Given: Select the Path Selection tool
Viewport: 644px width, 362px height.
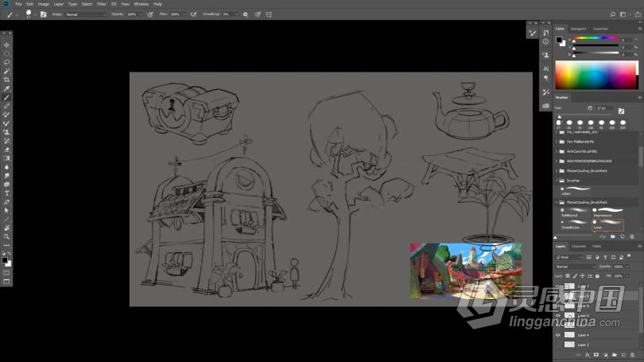Looking at the screenshot, I should [x=6, y=210].
